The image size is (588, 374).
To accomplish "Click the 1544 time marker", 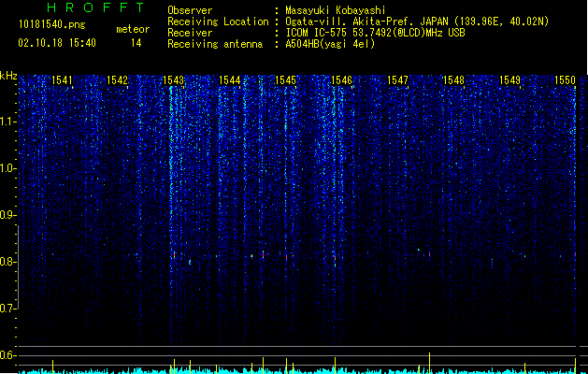I will (x=230, y=79).
